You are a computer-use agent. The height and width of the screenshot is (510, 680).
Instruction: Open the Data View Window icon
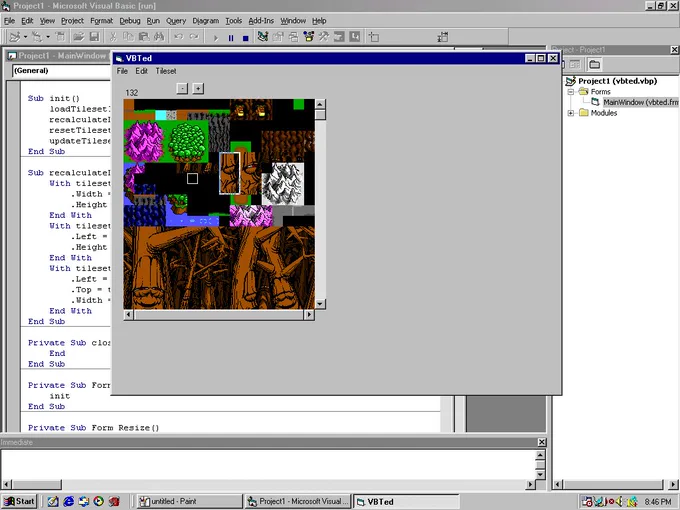pos(339,37)
